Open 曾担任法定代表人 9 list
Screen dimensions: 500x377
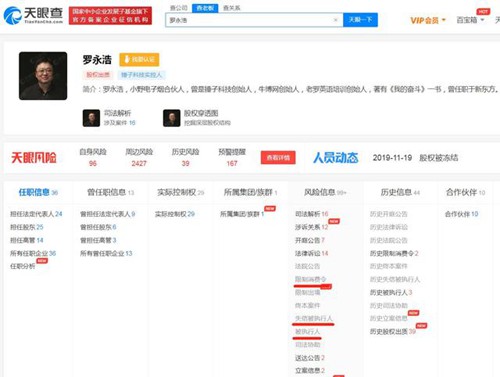pos(107,214)
